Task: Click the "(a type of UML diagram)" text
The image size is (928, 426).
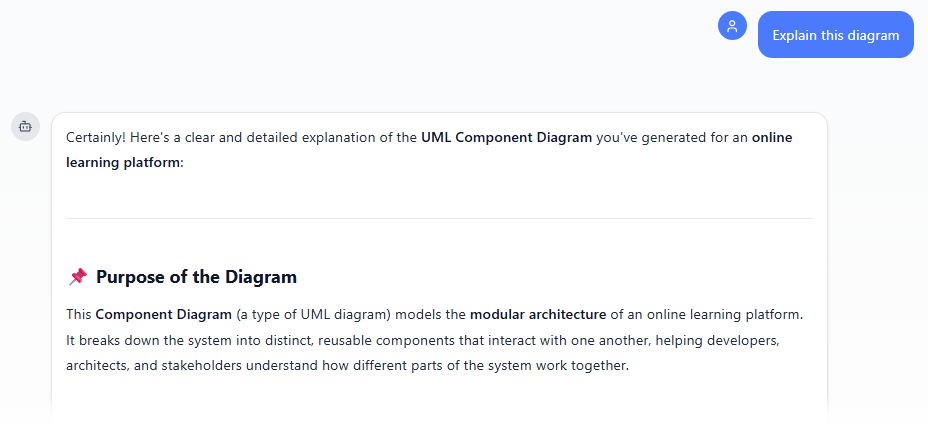Action: 314,314
